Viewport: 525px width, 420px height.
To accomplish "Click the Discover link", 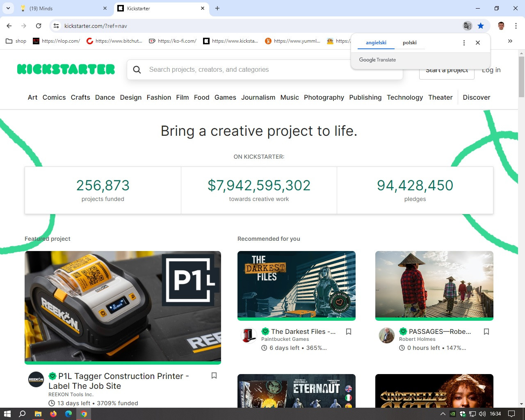I will [477, 97].
